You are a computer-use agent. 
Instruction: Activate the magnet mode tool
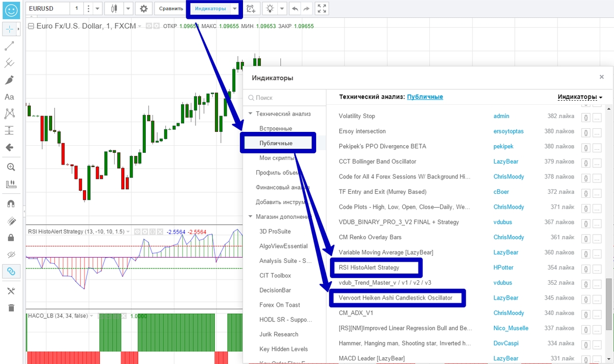tap(10, 203)
